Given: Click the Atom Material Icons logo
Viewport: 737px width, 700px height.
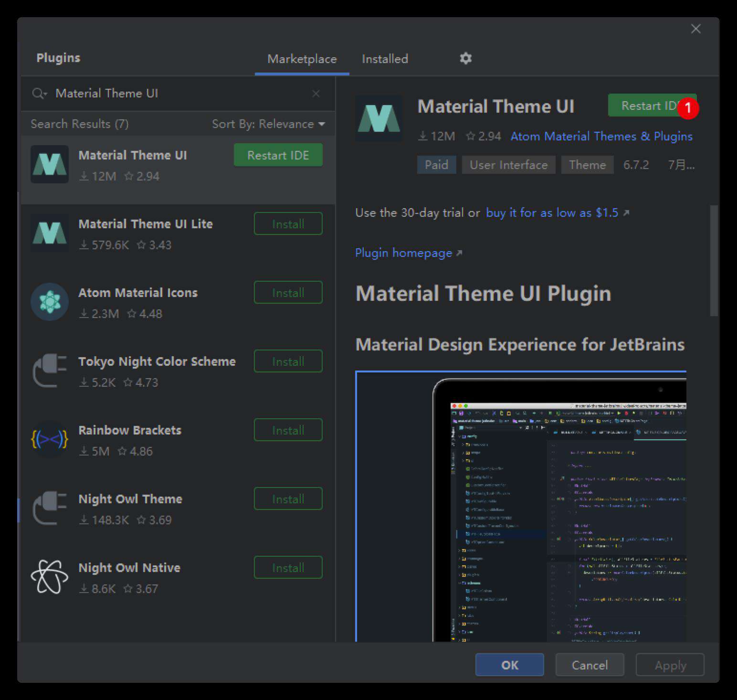Looking at the screenshot, I should (x=50, y=302).
